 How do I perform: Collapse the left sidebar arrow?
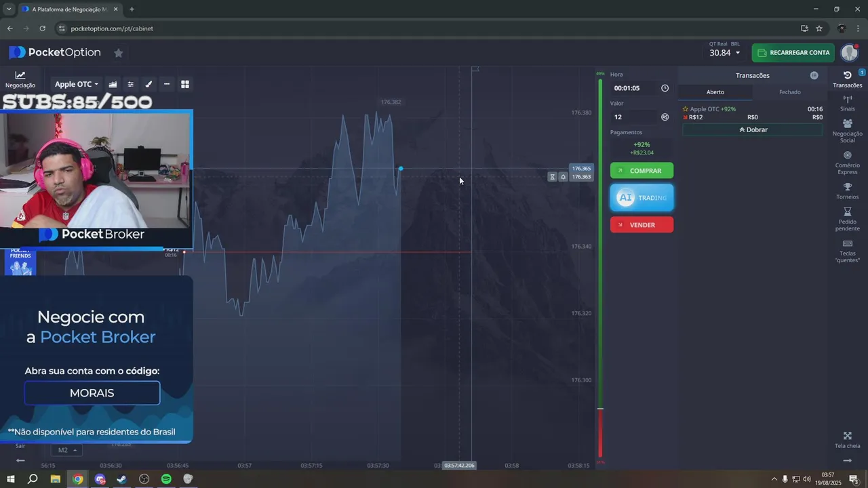(20, 461)
